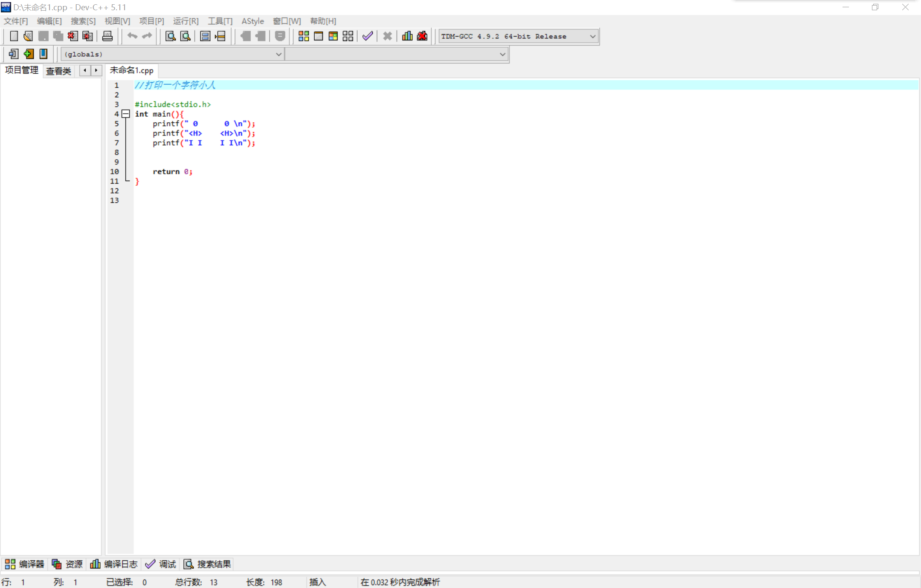Click the Print toolbar icon

(x=107, y=36)
